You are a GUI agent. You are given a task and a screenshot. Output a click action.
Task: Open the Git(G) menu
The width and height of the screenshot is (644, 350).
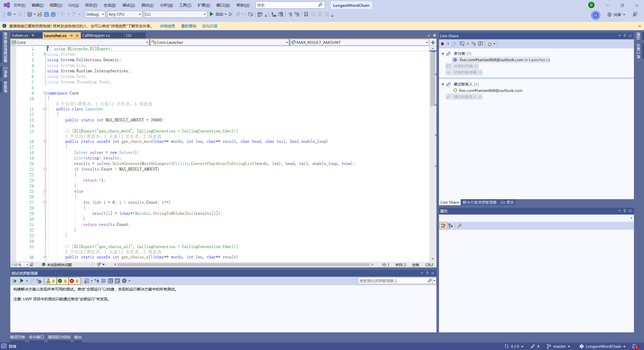[73, 5]
